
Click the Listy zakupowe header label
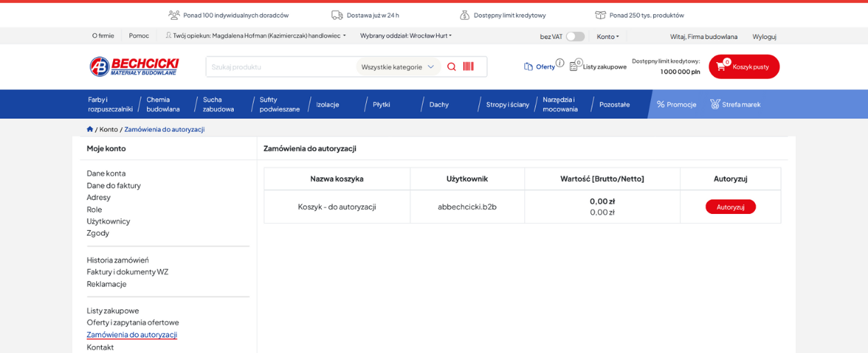(605, 67)
